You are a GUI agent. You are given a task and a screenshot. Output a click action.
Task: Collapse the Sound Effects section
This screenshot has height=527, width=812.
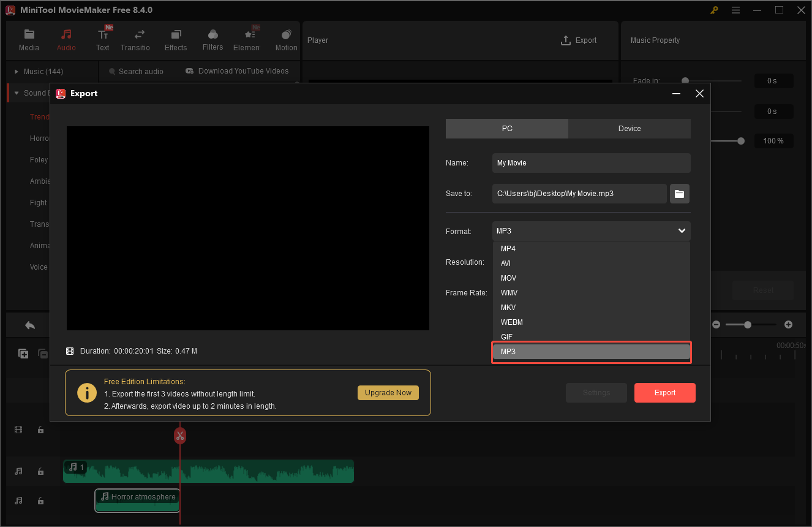pyautogui.click(x=17, y=93)
